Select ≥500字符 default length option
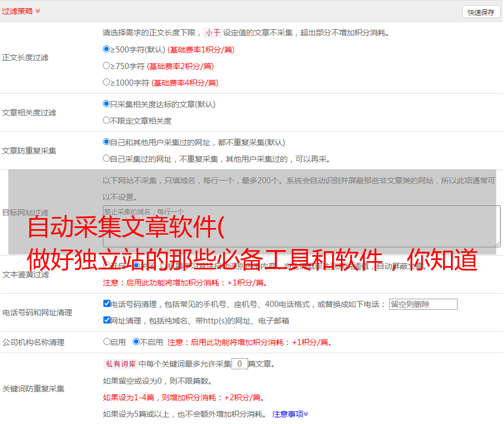This screenshot has width=504, height=424. 107,49
